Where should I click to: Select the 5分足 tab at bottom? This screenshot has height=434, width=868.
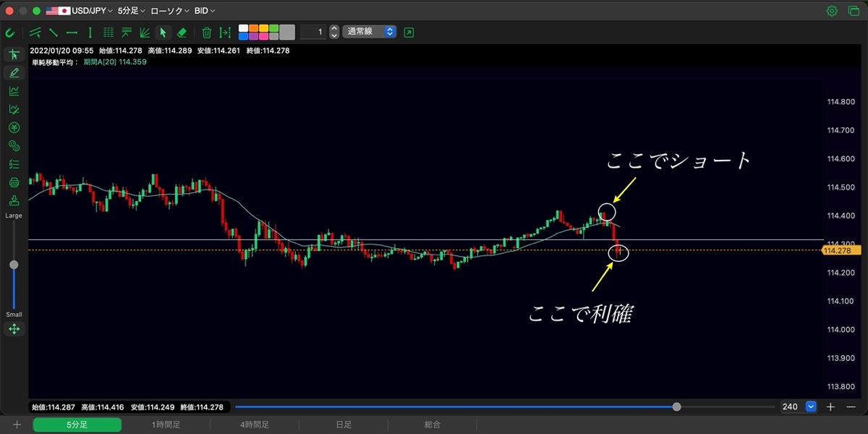pyautogui.click(x=77, y=425)
